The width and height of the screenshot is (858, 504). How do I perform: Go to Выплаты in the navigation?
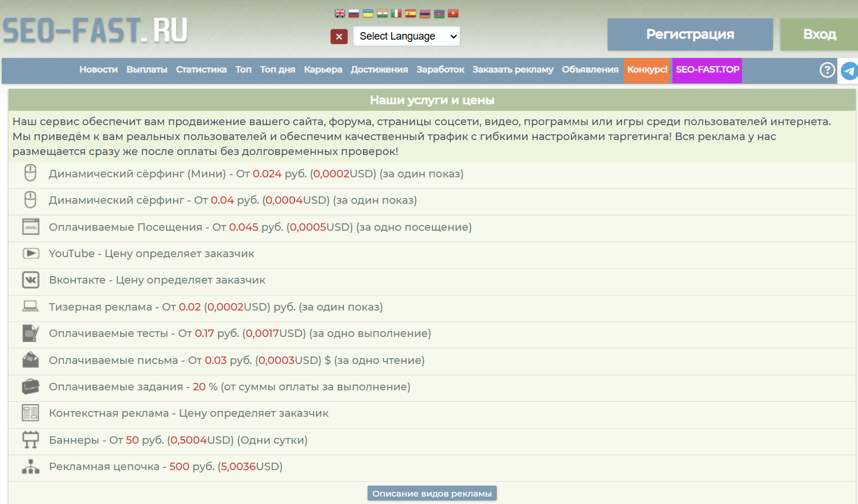147,69
